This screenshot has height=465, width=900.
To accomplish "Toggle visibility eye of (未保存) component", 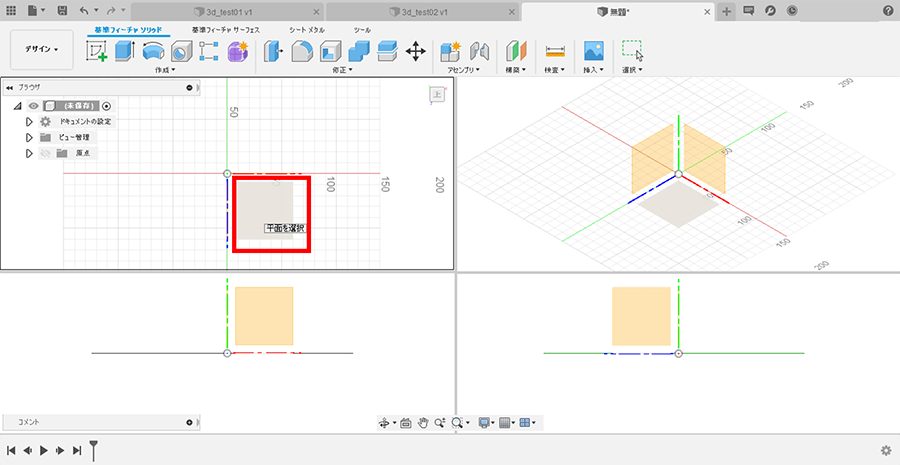I will coord(33,106).
